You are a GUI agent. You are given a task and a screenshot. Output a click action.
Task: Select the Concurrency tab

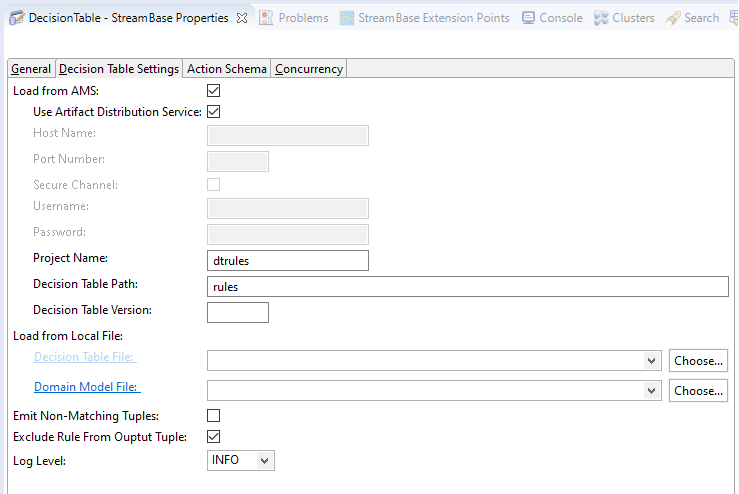(309, 69)
